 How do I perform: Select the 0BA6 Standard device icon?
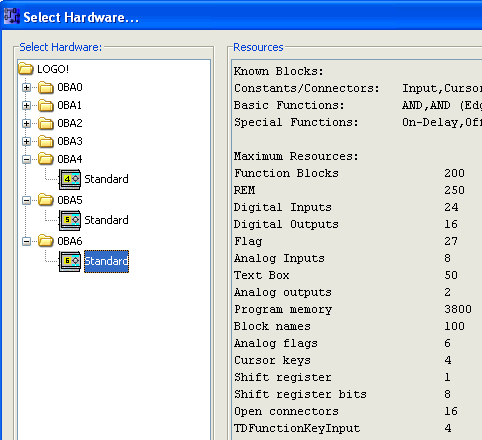pyautogui.click(x=70, y=261)
